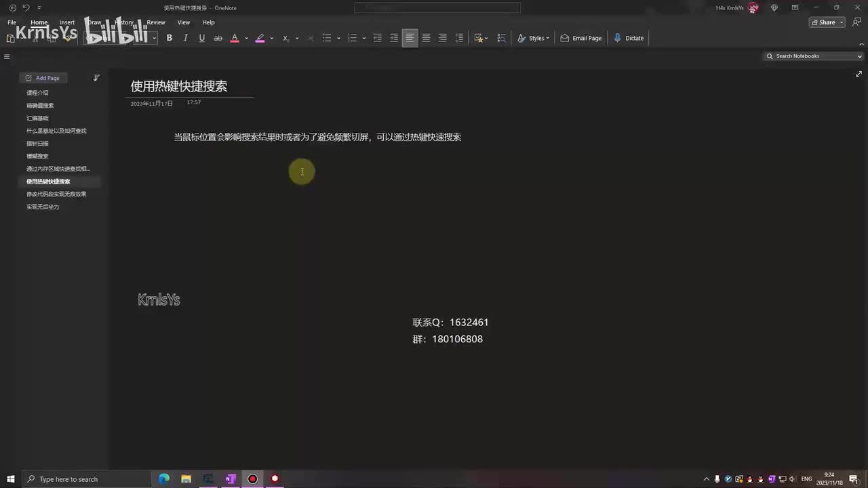Click the Microsoft Search box in title bar
The image size is (868, 488).
click(x=437, y=7)
